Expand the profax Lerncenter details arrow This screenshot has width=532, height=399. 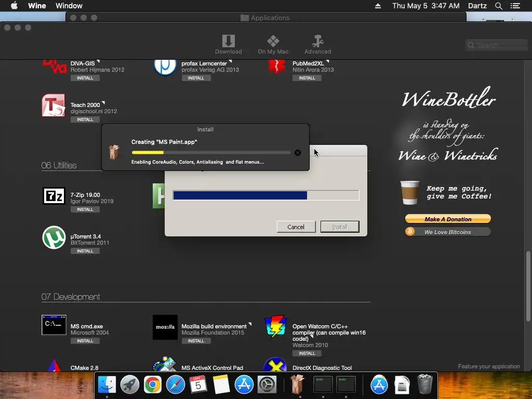pos(230,61)
